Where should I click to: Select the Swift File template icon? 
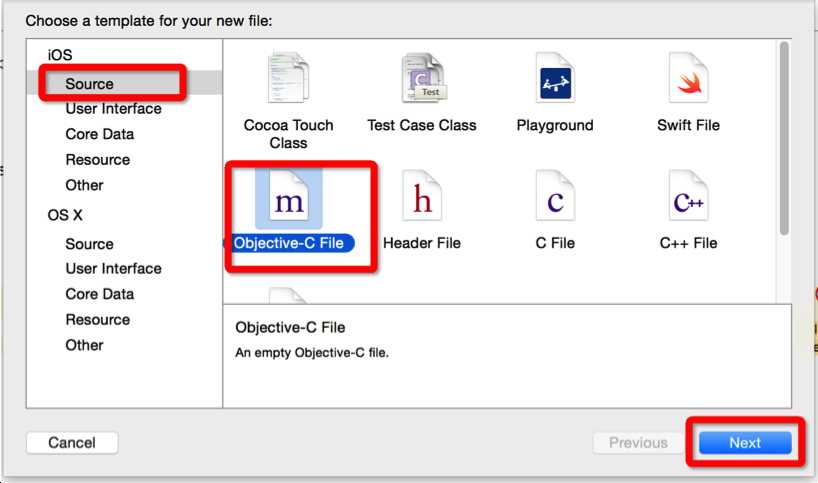(x=689, y=78)
